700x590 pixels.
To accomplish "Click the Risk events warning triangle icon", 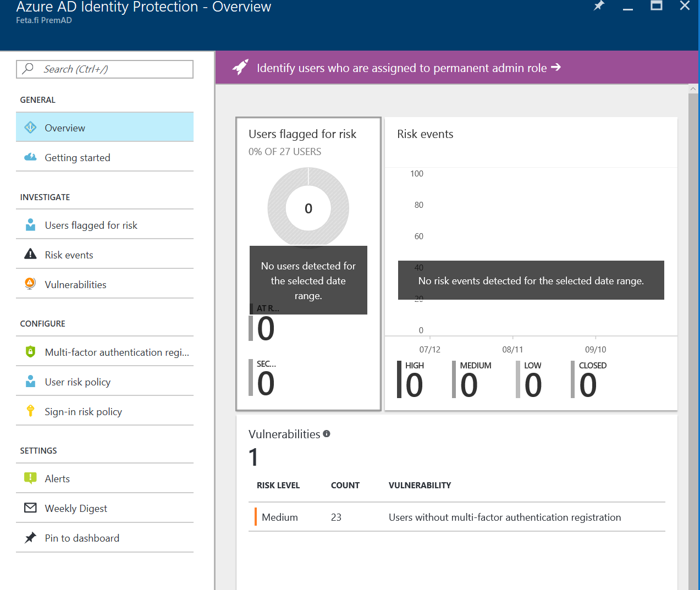I will coord(30,254).
